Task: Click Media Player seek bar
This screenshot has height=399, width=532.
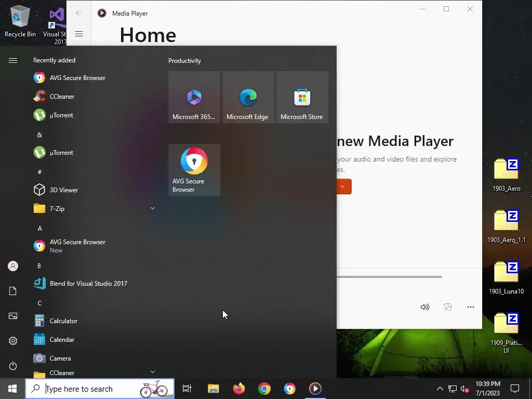Action: (389, 277)
